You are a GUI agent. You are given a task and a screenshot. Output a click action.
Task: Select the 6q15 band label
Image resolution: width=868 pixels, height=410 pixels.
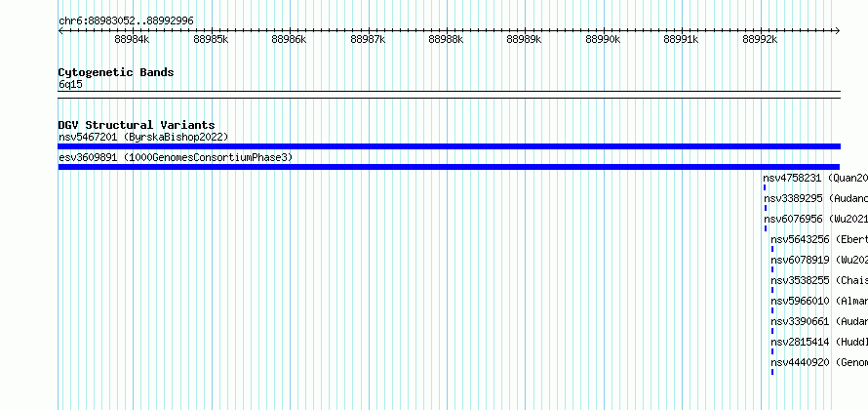70,85
